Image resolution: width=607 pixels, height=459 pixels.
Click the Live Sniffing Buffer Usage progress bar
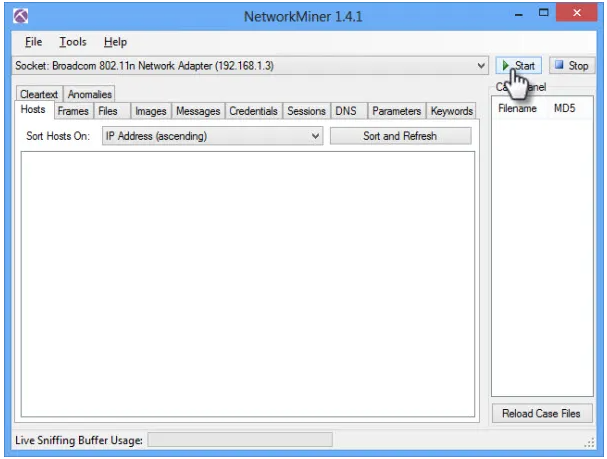(240, 440)
